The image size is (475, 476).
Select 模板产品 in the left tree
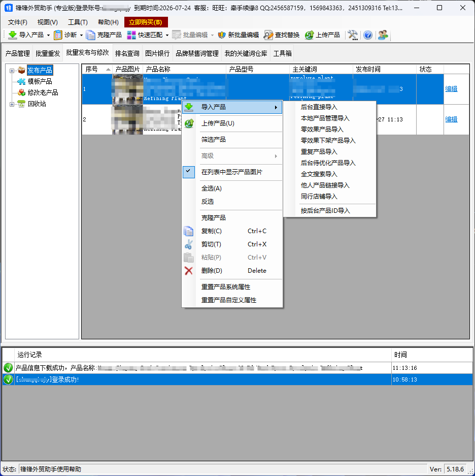[40, 81]
